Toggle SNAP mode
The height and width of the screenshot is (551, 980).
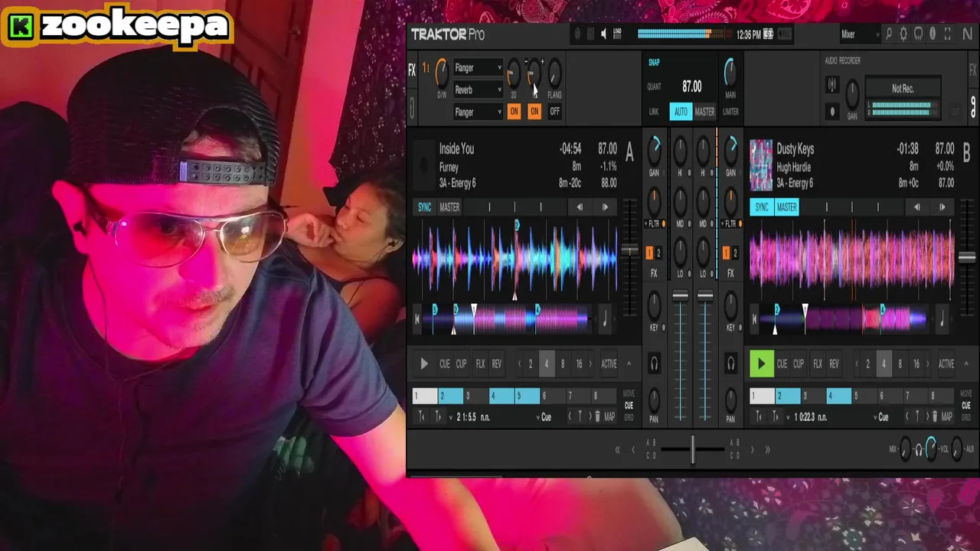pyautogui.click(x=654, y=63)
